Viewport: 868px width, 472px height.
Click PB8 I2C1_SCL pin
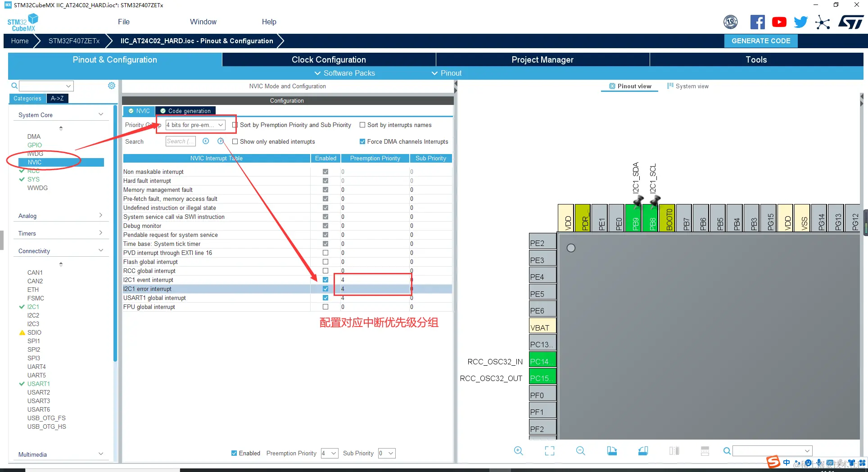point(651,218)
